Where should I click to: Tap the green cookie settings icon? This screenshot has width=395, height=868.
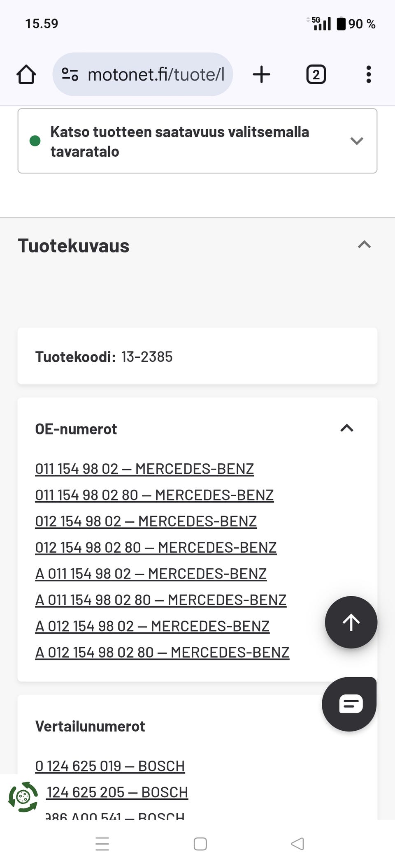[x=23, y=797]
